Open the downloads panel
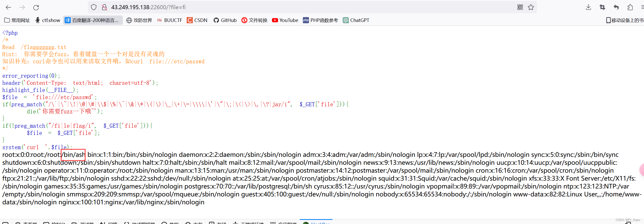 coord(588,7)
